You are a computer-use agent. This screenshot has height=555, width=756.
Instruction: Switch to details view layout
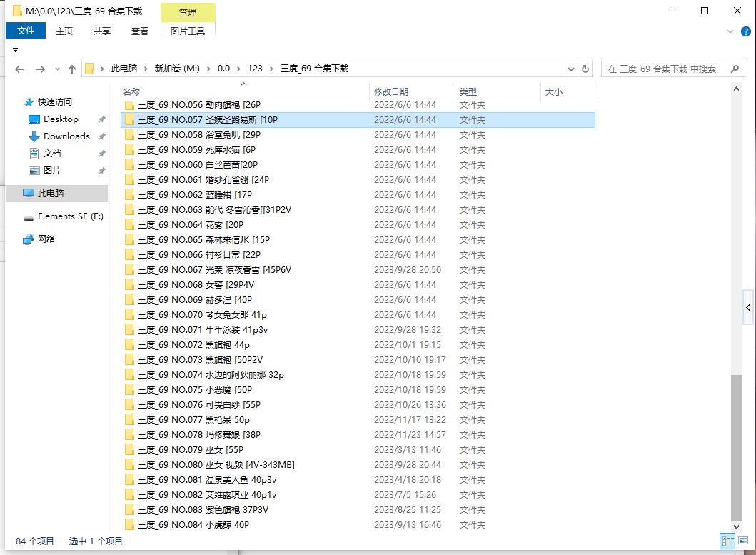pos(727,541)
